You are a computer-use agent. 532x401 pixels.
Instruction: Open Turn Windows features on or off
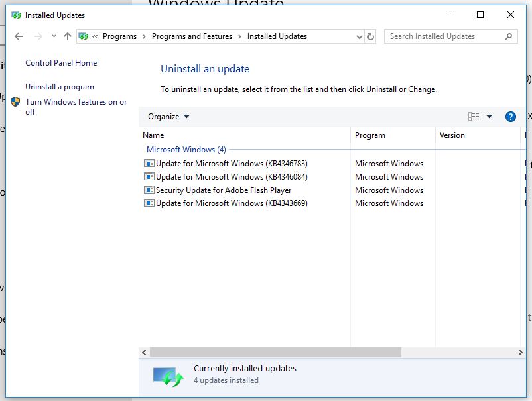pyautogui.click(x=76, y=107)
